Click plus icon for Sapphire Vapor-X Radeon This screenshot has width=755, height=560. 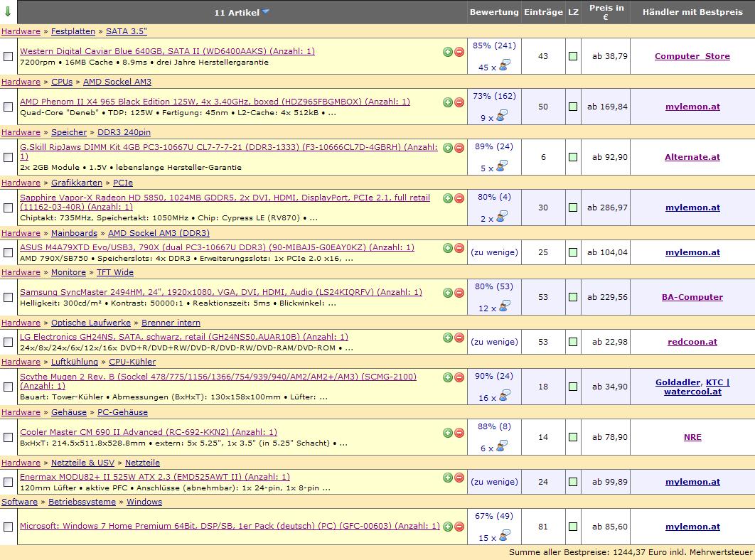[448, 198]
